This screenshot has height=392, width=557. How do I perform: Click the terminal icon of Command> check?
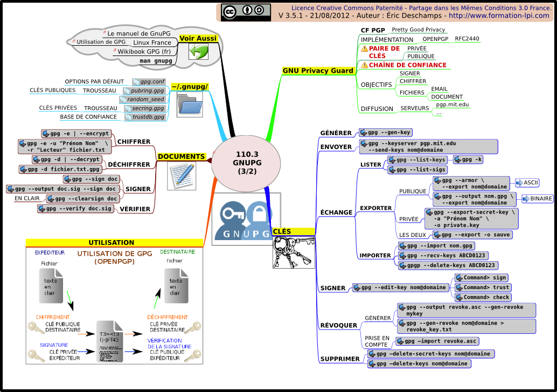(459, 298)
